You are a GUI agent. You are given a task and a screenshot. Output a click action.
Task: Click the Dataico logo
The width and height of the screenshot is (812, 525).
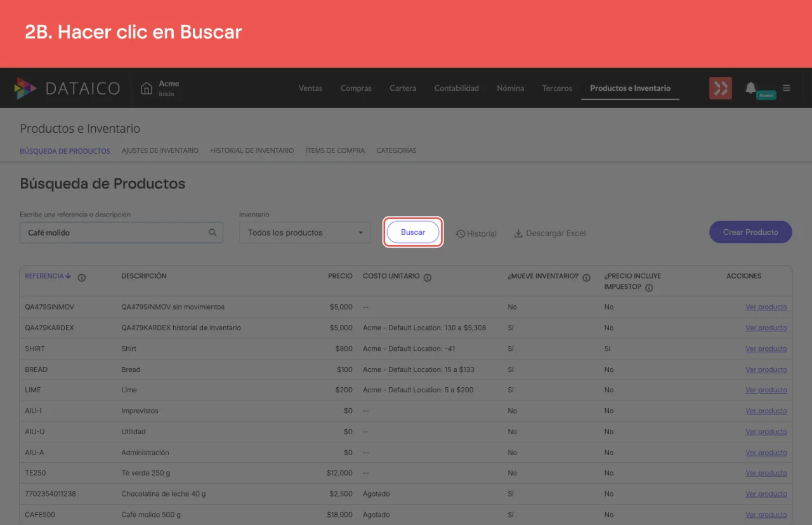[x=67, y=88]
